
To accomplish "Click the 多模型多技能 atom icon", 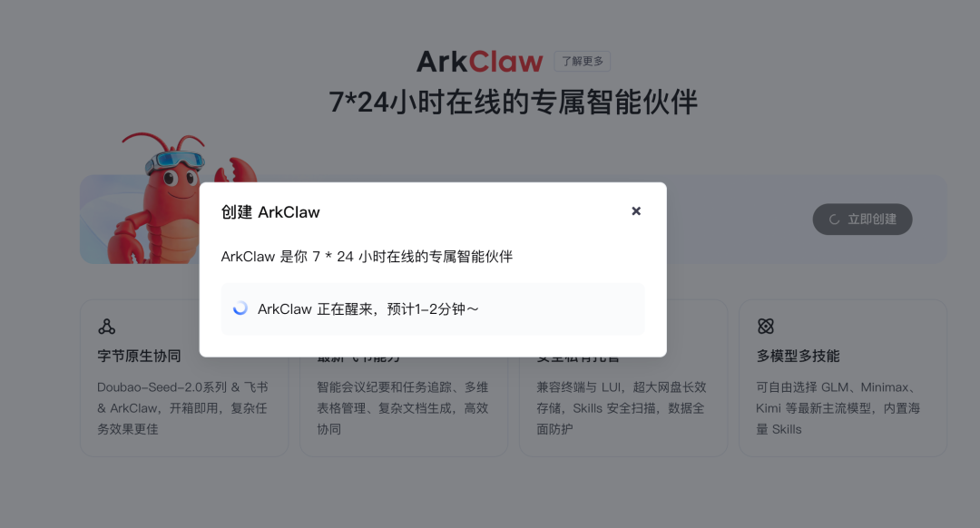I will pos(766,327).
